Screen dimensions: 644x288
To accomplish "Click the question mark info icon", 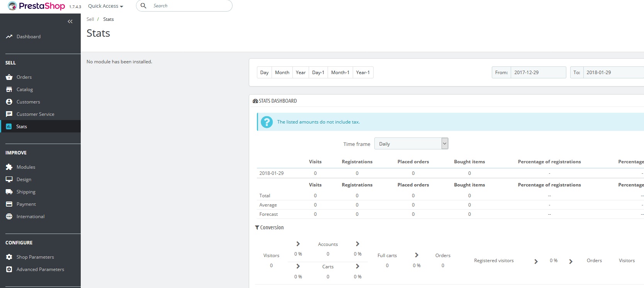I will (x=267, y=122).
